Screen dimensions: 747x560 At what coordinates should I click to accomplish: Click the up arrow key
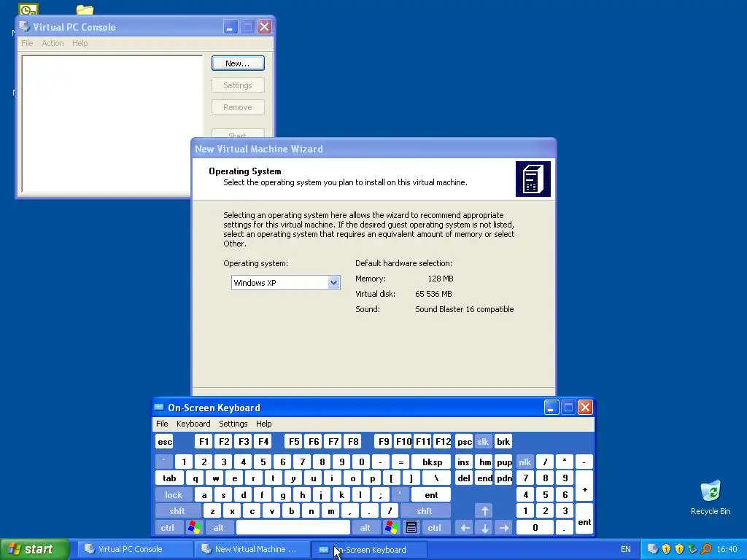point(484,511)
